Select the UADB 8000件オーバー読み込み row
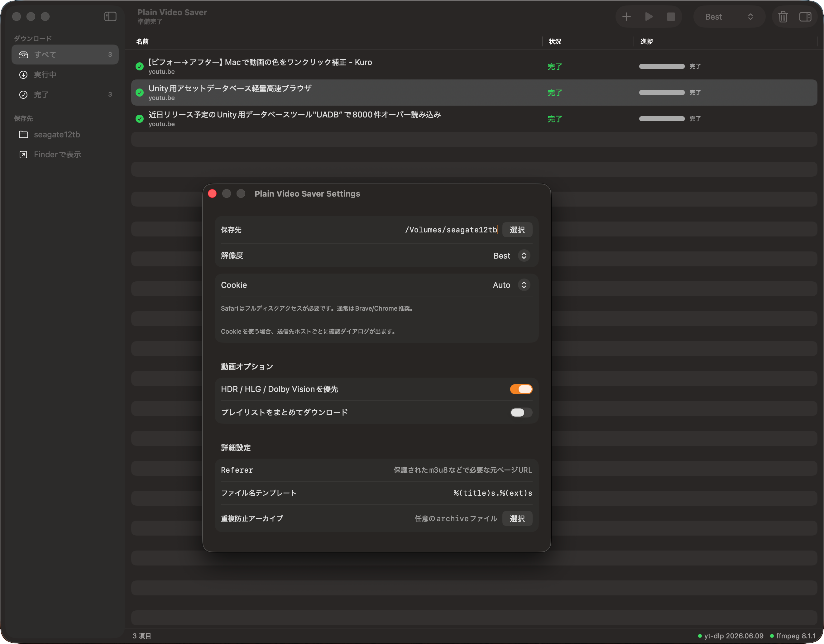The height and width of the screenshot is (644, 824). coord(474,119)
